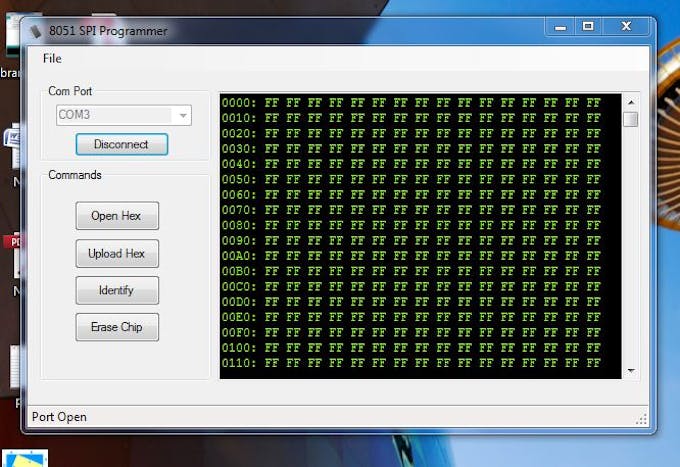The width and height of the screenshot is (680, 467).
Task: Click the 0030: address row label
Action: click(239, 149)
